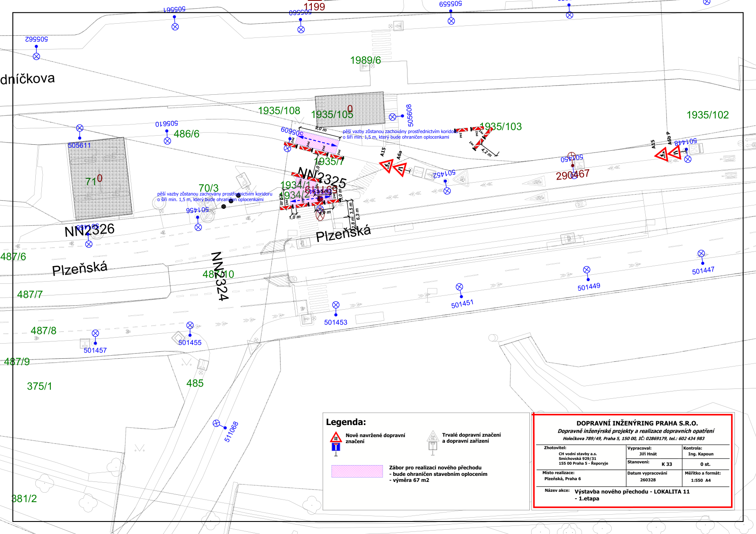The height and width of the screenshot is (534, 756).
Task: Click the title 'DOPRAVNÍ INŽENÝRING PRAHA S.R.O.'
Action: (x=637, y=423)
